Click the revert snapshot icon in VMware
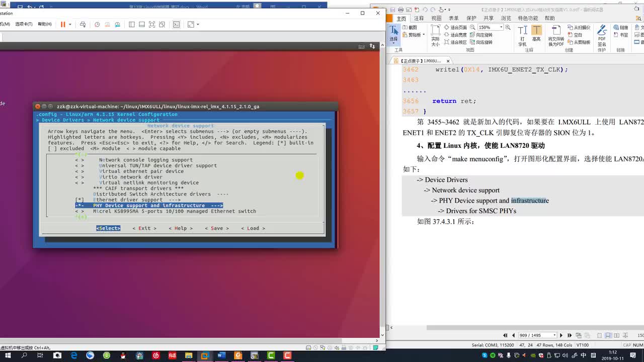The height and width of the screenshot is (362, 644). (x=107, y=24)
